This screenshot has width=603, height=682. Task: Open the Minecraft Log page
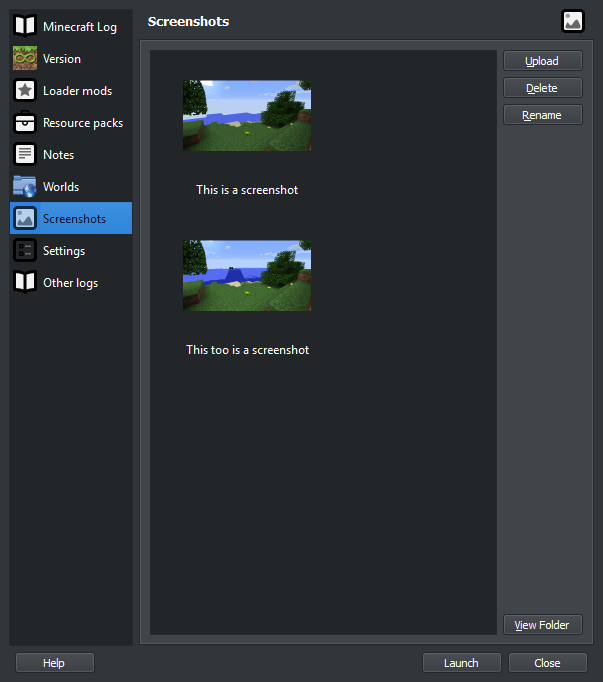71,26
